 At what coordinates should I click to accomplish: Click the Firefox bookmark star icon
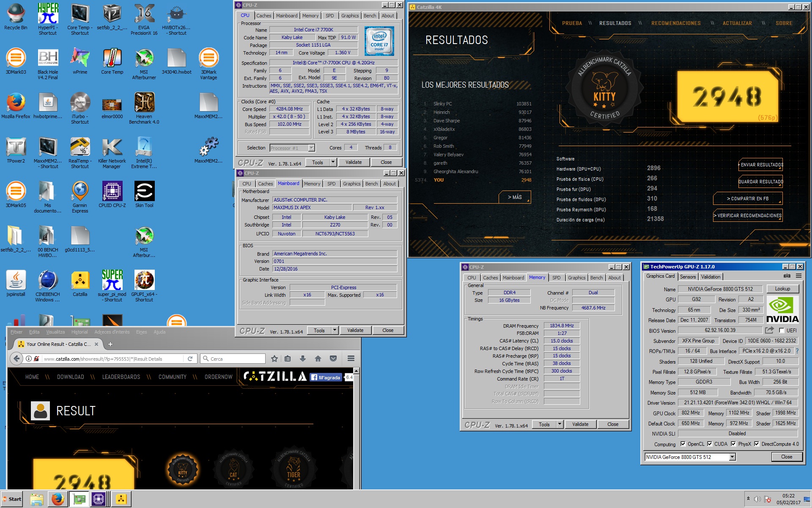pyautogui.click(x=274, y=359)
